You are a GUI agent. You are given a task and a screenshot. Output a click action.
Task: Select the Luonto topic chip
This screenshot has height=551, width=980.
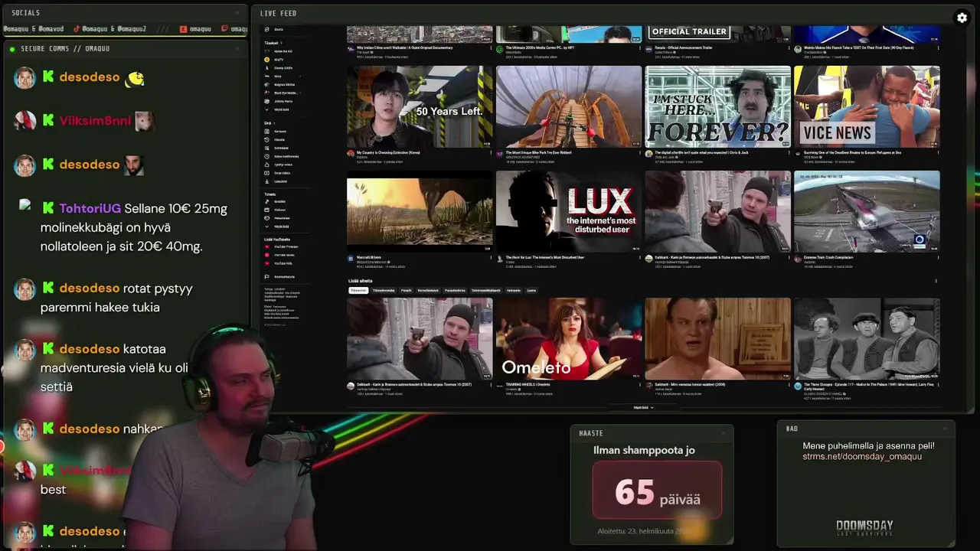click(x=531, y=290)
